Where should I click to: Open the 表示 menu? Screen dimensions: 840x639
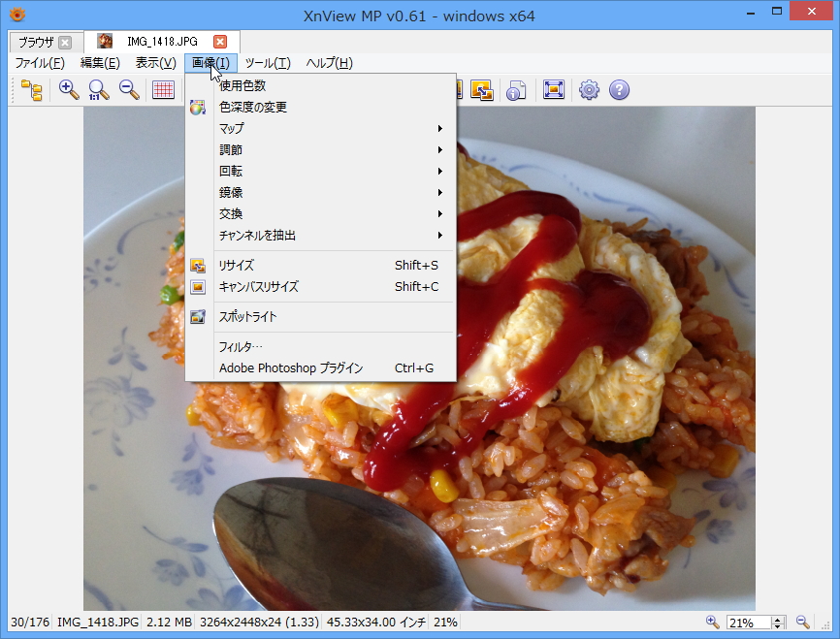click(x=153, y=62)
